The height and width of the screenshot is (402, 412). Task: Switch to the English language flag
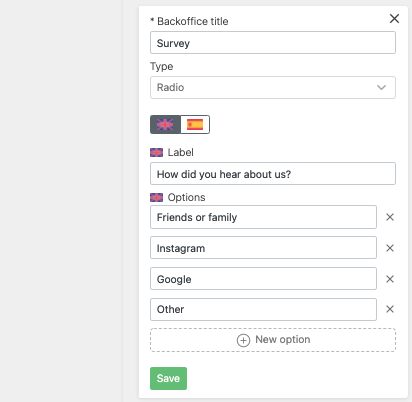(x=165, y=125)
